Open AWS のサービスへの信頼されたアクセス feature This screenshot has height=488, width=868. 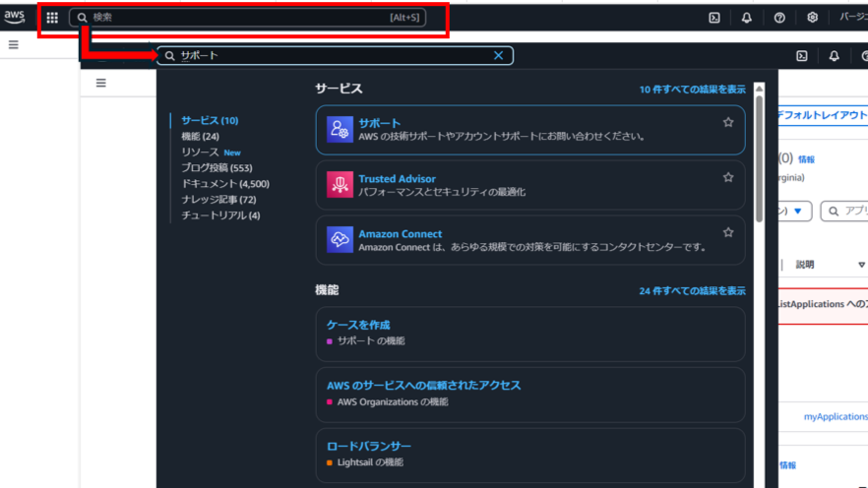click(423, 386)
